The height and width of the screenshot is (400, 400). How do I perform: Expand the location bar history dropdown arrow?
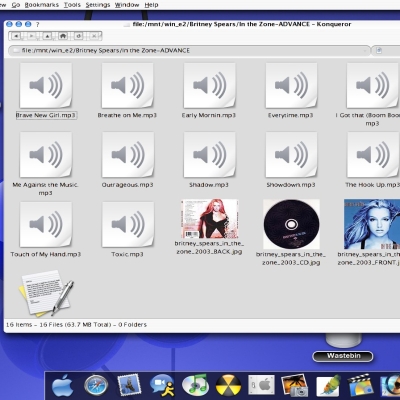click(365, 51)
